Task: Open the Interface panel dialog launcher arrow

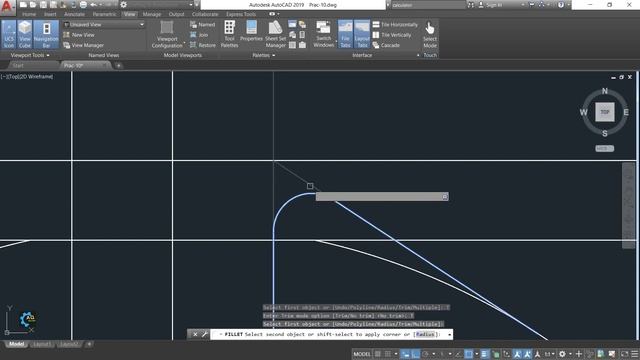Action: tap(418, 55)
